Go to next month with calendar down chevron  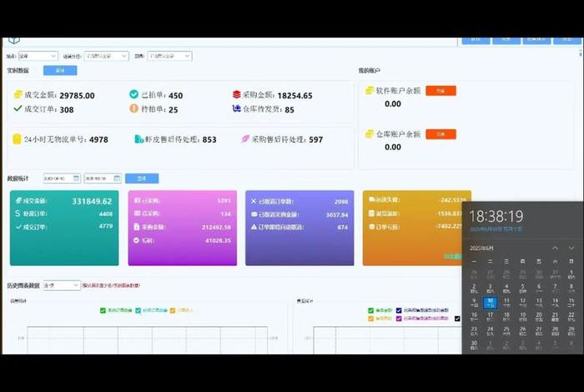pos(571,248)
